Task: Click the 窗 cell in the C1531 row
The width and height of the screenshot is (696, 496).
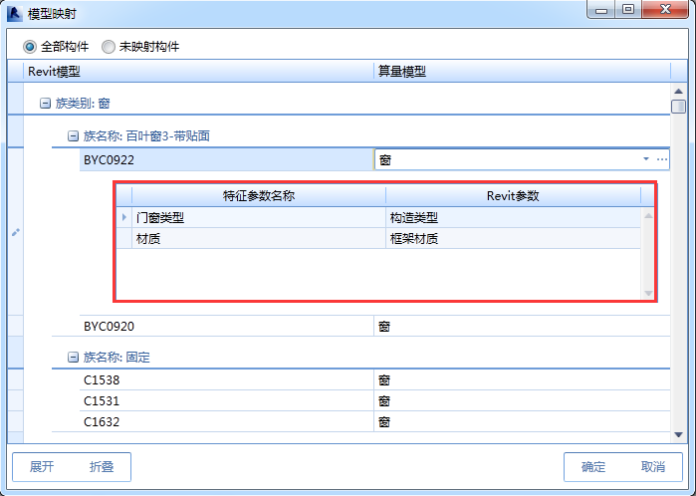Action: click(x=522, y=401)
